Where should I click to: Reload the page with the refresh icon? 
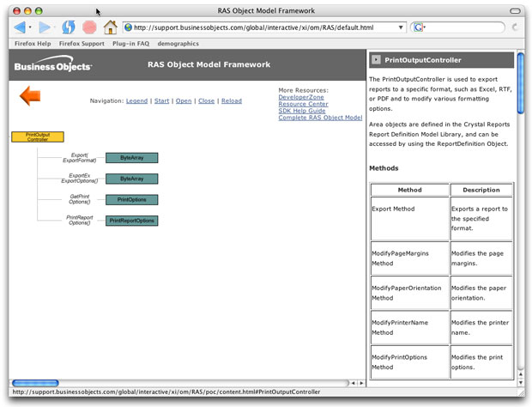[x=68, y=27]
